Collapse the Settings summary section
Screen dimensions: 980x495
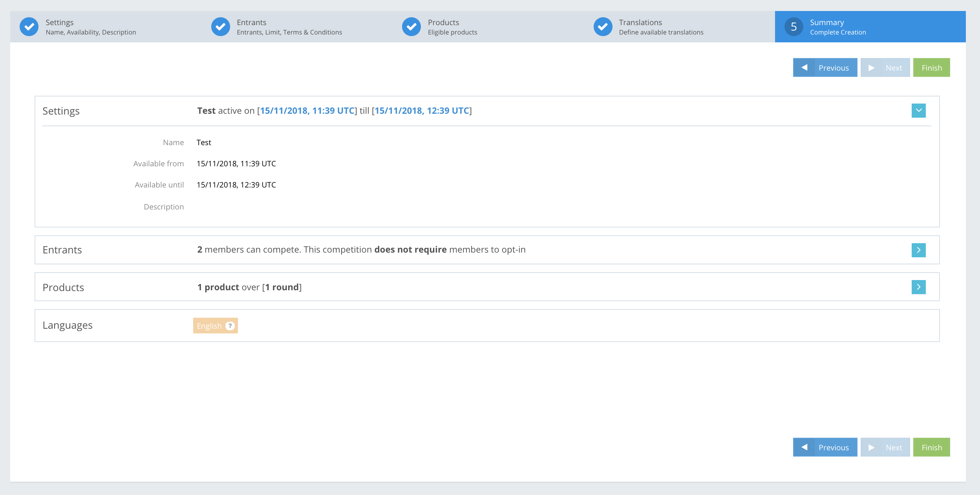pos(918,111)
